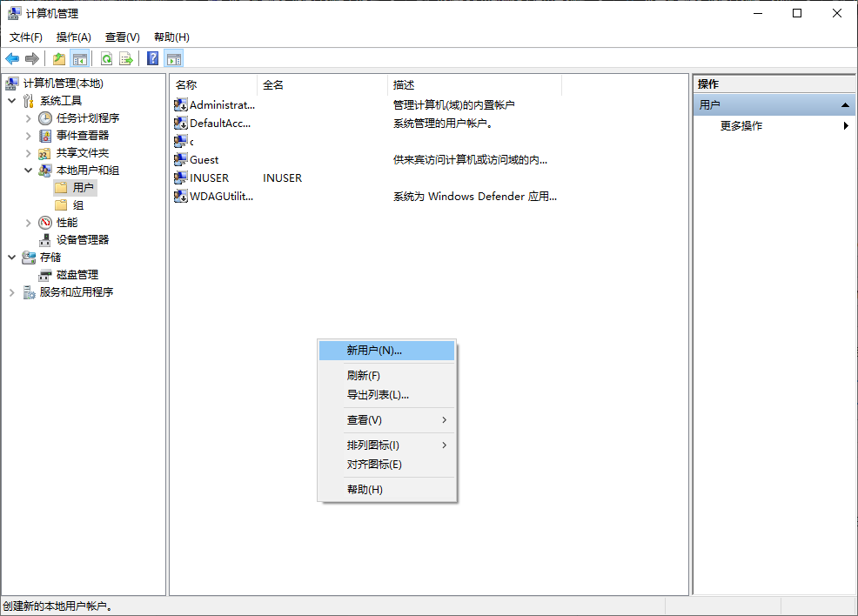Expand the 服务和应用程序 tree node

tap(12, 292)
